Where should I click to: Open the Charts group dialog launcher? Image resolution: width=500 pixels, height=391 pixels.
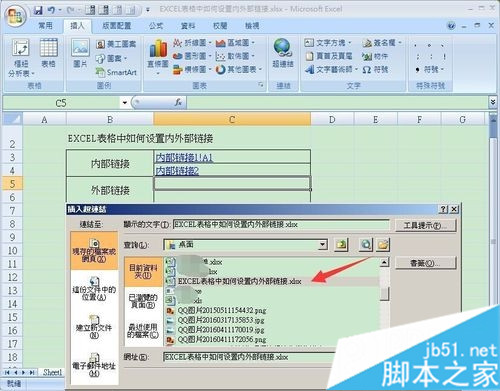[261, 85]
